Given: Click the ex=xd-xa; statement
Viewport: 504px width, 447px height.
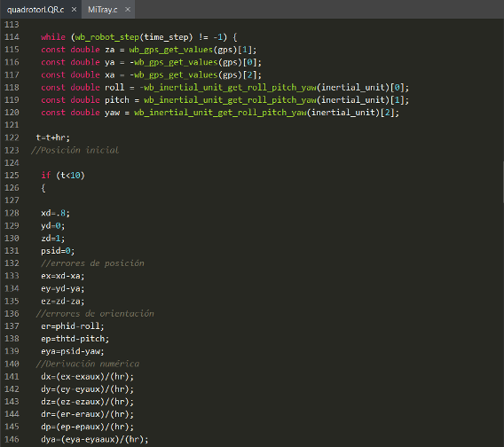Looking at the screenshot, I should tap(63, 276).
